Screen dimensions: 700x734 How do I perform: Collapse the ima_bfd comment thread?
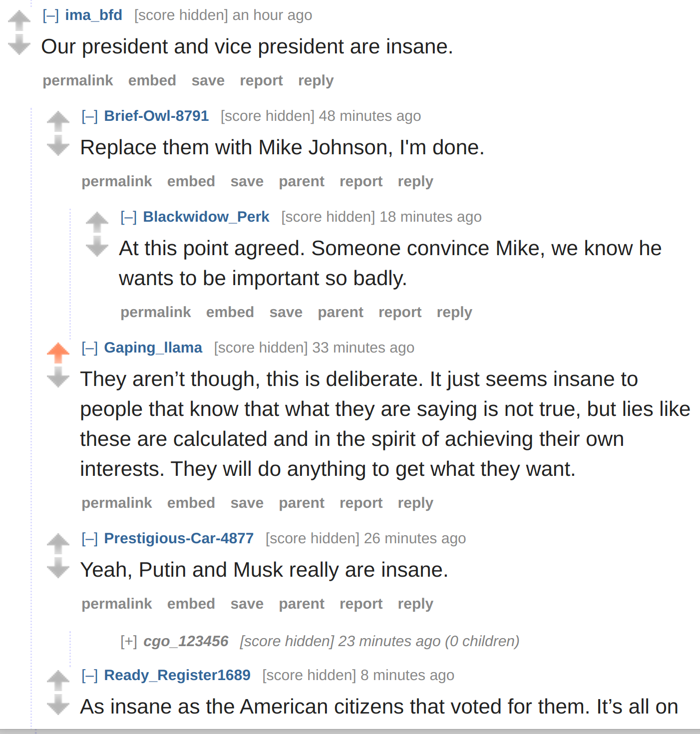click(x=50, y=15)
